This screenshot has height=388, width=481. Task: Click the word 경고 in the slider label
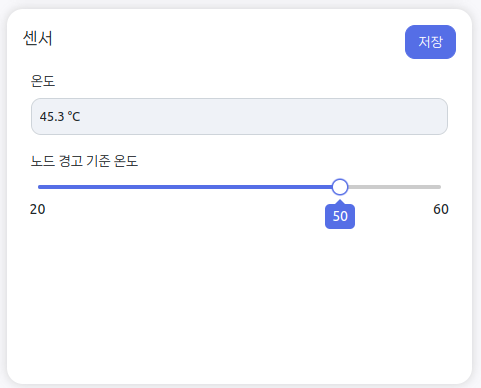coord(71,161)
